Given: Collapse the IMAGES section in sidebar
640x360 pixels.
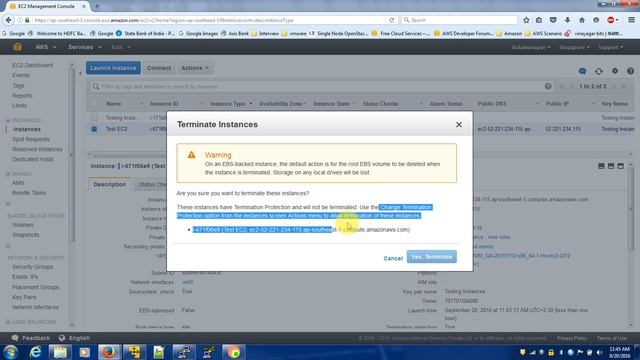Looking at the screenshot, I should tap(8, 174).
